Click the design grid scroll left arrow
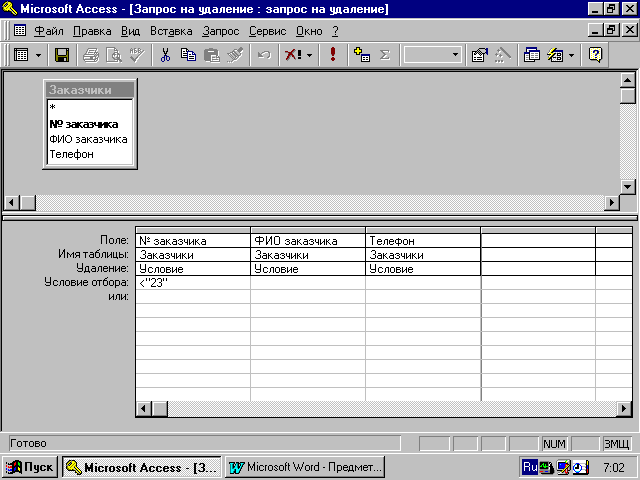Image resolution: width=640 pixels, height=480 pixels. [144, 409]
